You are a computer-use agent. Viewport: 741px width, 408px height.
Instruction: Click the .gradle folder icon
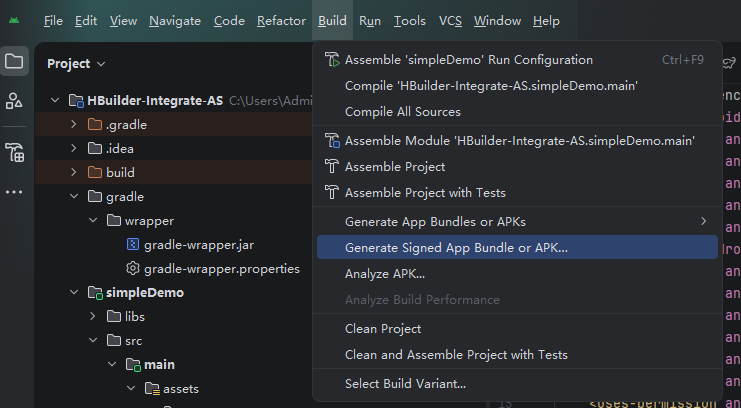coord(95,125)
